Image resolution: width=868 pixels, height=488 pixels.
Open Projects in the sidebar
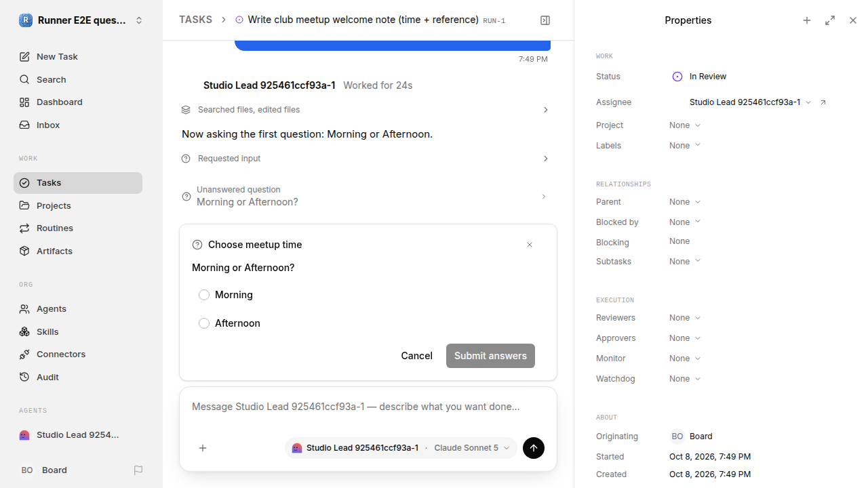(x=78, y=206)
